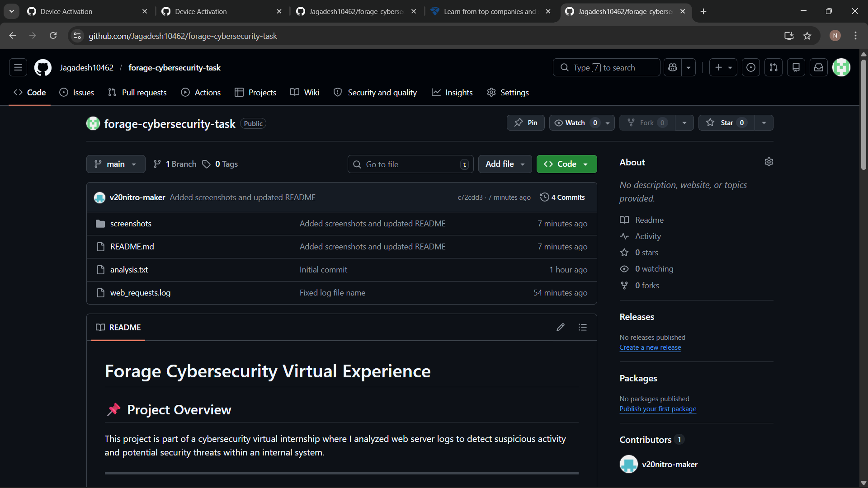This screenshot has width=868, height=488.
Task: Click the Create a new release link
Action: [x=650, y=347]
